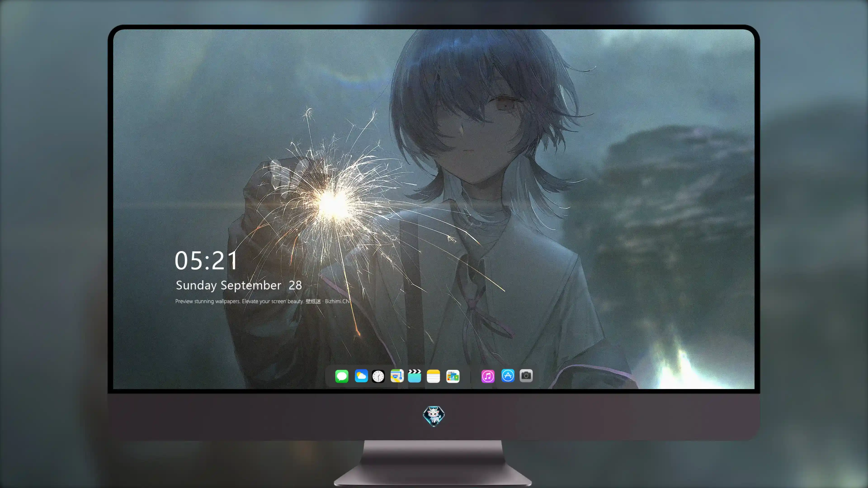Screen dimensions: 868x488
Task: Click the 05:21 clock display
Action: (x=206, y=260)
